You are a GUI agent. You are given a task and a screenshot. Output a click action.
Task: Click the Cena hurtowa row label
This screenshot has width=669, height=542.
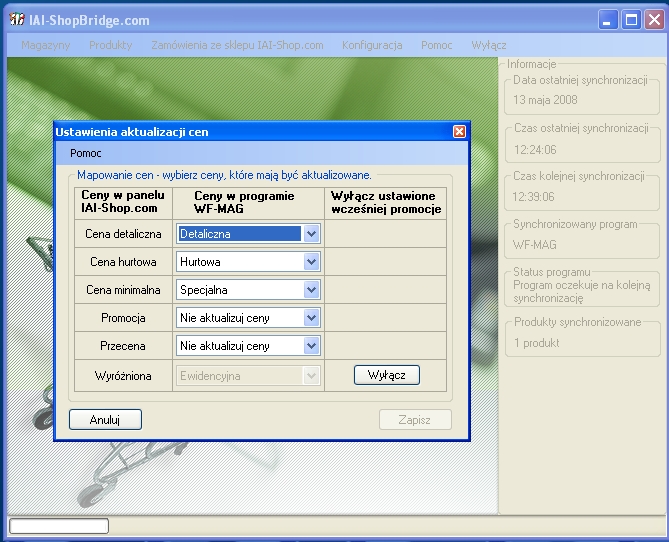123,262
